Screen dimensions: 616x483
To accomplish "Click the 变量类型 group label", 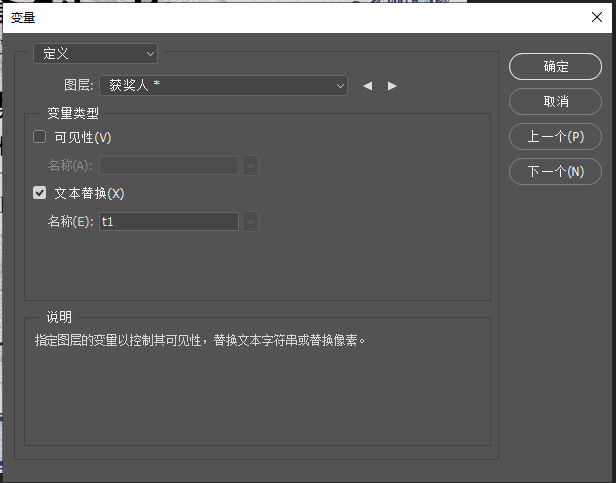I will pyautogui.click(x=73, y=113).
